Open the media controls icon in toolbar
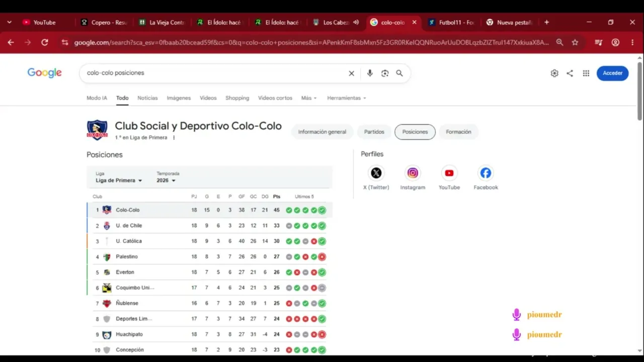Image resolution: width=644 pixels, height=362 pixels. [x=598, y=43]
